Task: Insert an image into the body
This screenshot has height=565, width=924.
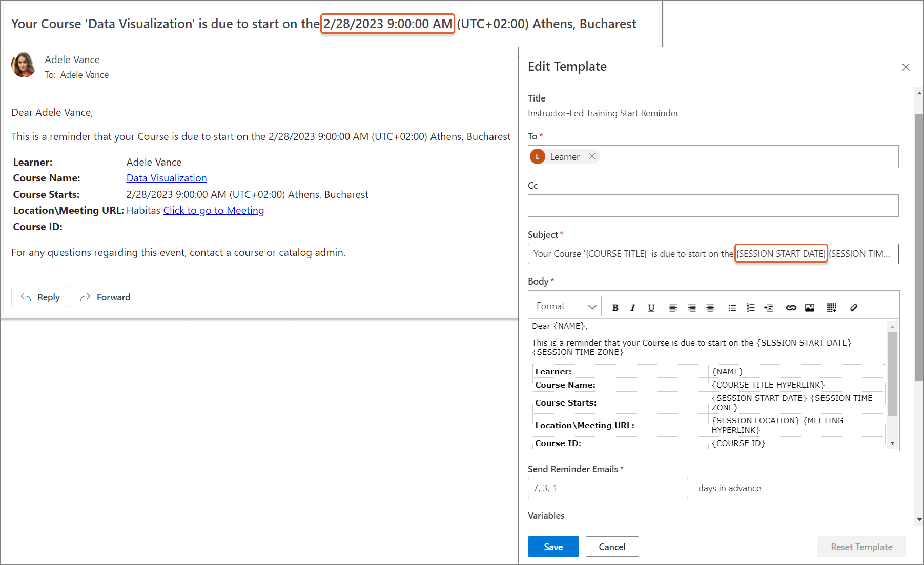Action: click(x=810, y=308)
